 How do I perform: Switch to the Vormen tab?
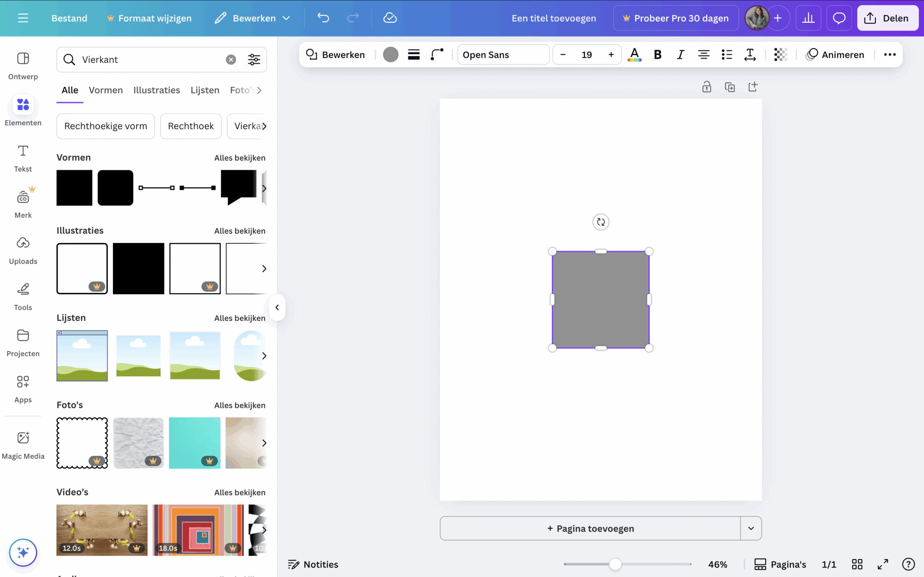(x=106, y=90)
